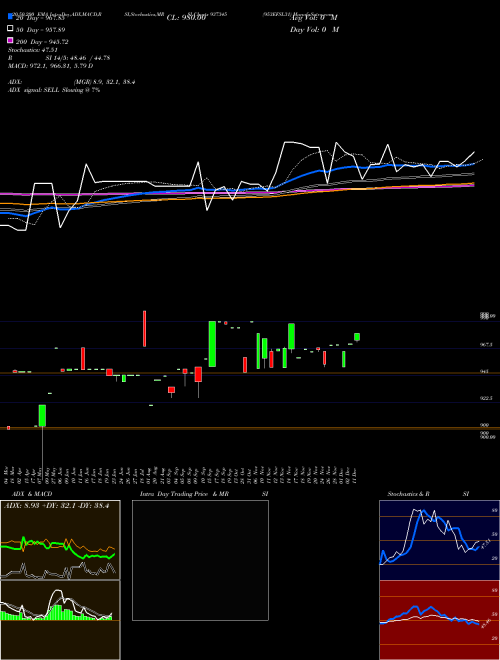This screenshot has height=660, width=500.
Task: Click the 'SI 14/5: 48.46 / 44.78' reading
Action: [78, 58]
